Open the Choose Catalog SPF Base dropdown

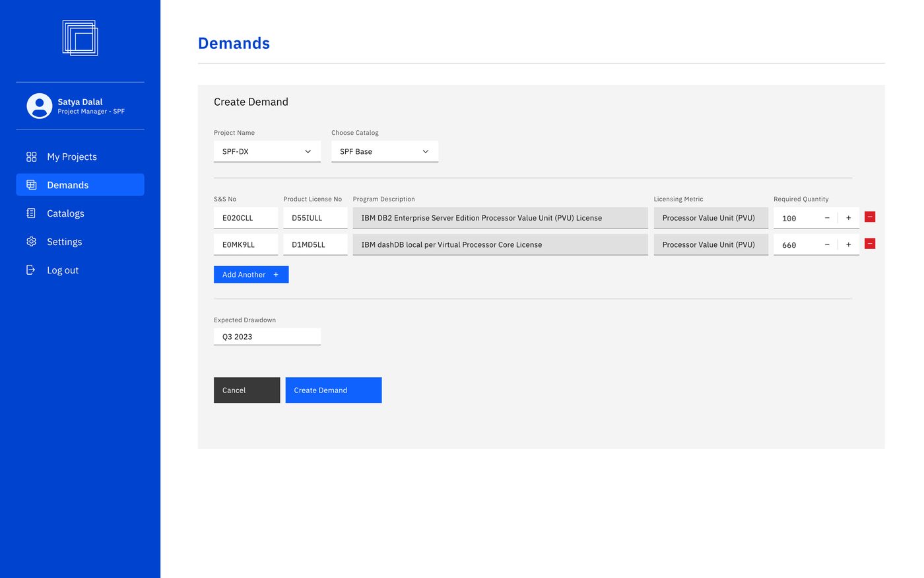385,151
